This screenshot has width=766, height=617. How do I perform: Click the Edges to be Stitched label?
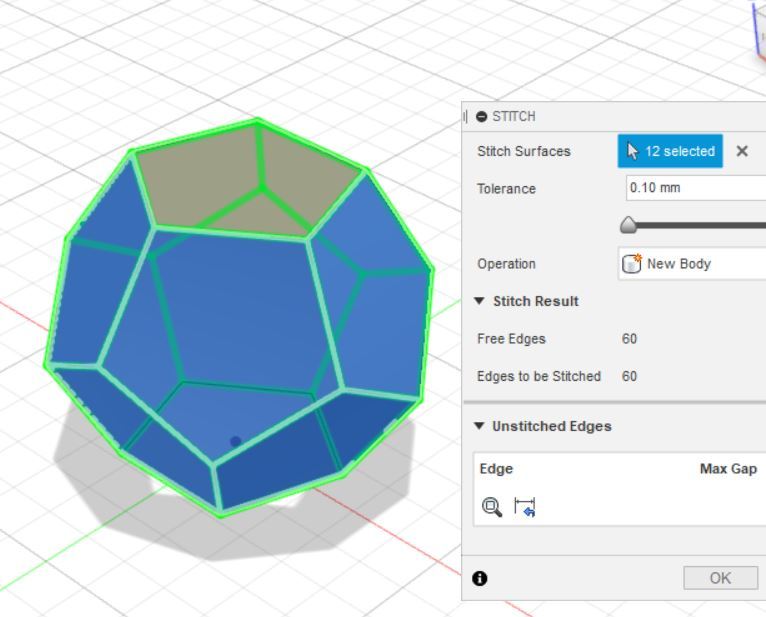[x=539, y=376]
